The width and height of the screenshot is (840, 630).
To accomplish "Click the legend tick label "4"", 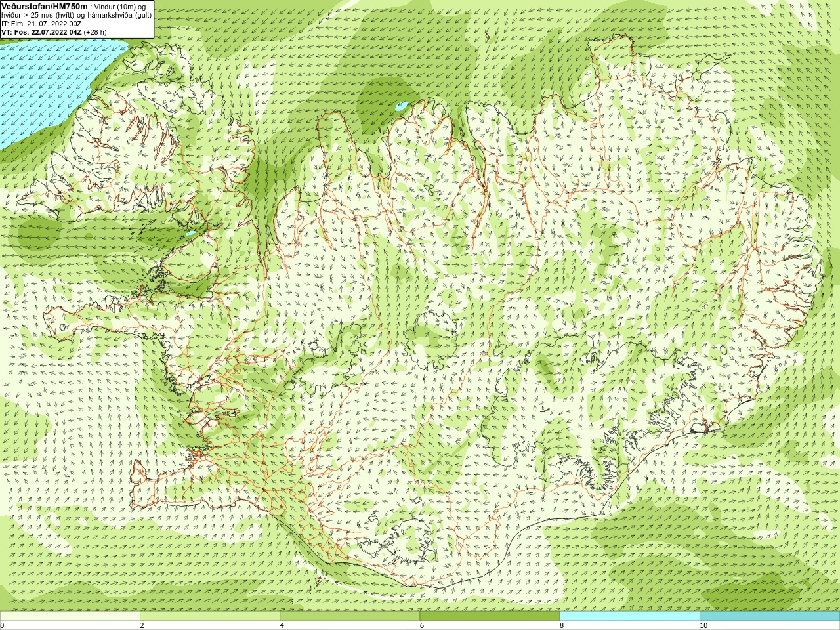I will 282,625.
